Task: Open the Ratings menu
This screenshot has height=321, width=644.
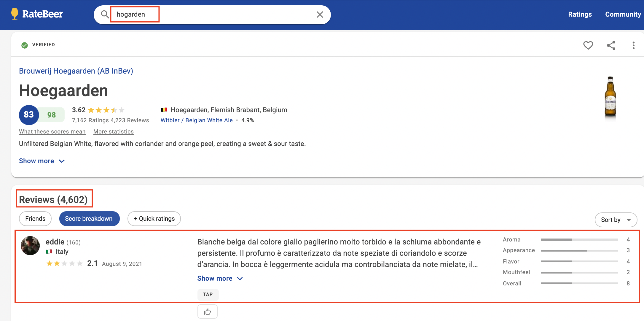Action: click(x=580, y=14)
